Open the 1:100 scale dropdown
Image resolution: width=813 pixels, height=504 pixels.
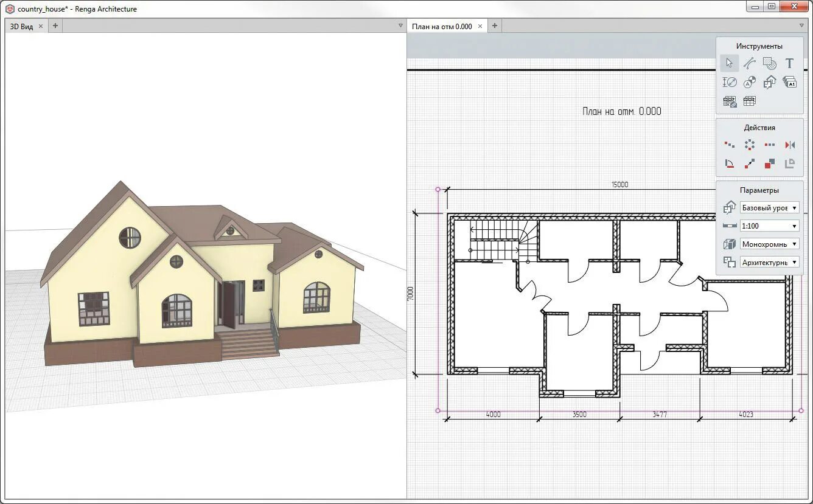(769, 226)
